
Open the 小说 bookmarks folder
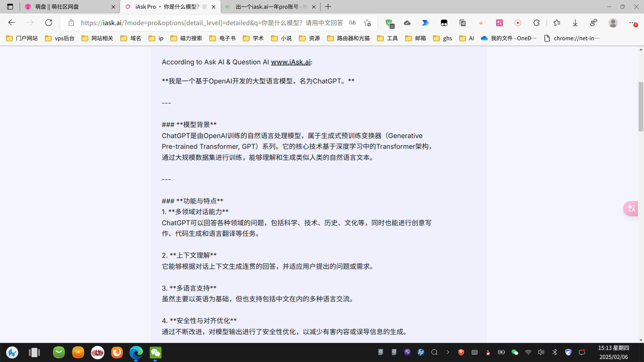282,38
